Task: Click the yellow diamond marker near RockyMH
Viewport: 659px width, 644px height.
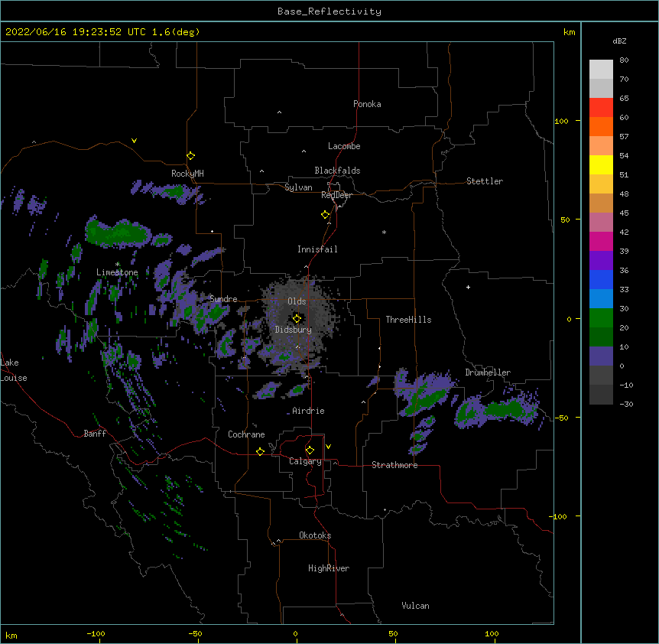Action: click(x=190, y=156)
